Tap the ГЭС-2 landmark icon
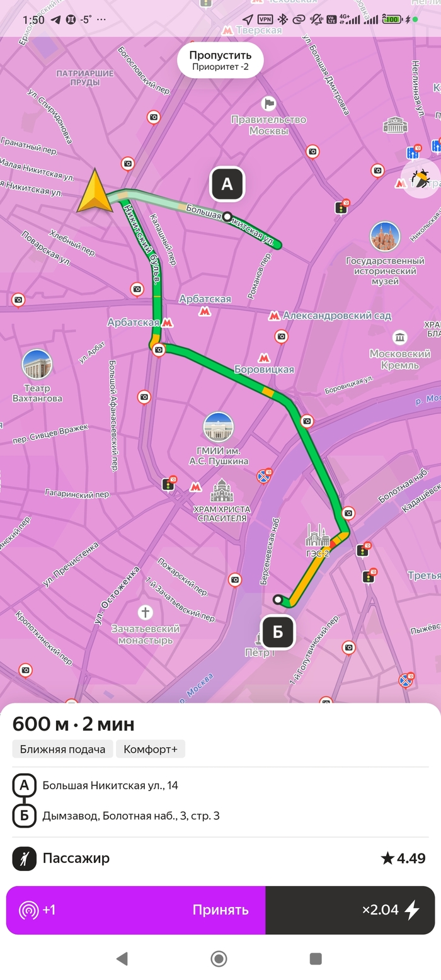Screen dimensions: 441x980 click(x=318, y=535)
